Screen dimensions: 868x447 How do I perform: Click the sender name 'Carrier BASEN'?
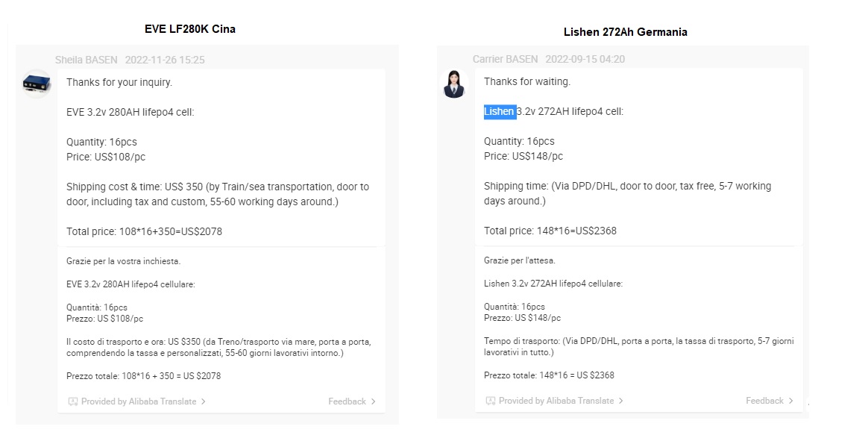(505, 59)
